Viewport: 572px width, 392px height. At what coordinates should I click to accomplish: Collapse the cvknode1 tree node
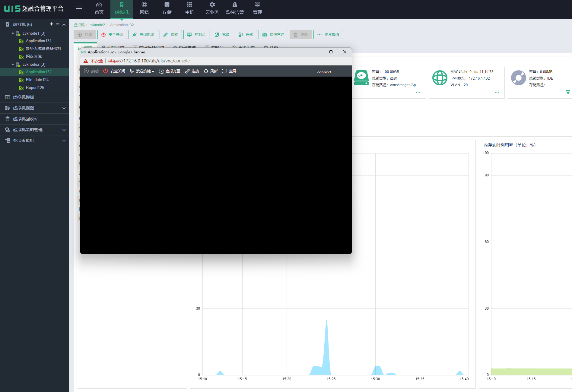click(13, 33)
